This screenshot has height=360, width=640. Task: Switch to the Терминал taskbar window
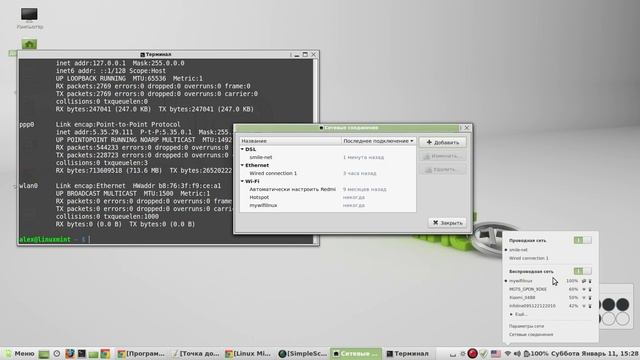point(408,354)
